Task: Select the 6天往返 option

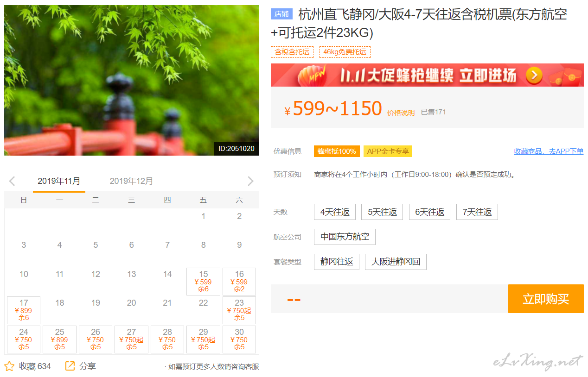Action: [429, 212]
